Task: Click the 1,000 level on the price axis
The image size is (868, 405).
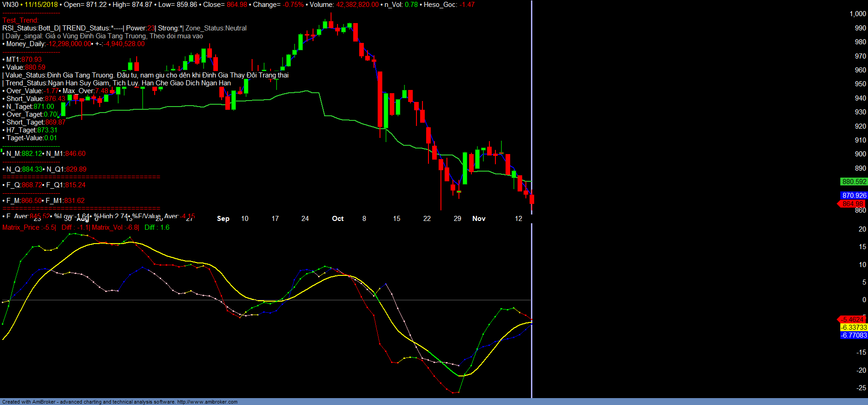Action: click(857, 14)
